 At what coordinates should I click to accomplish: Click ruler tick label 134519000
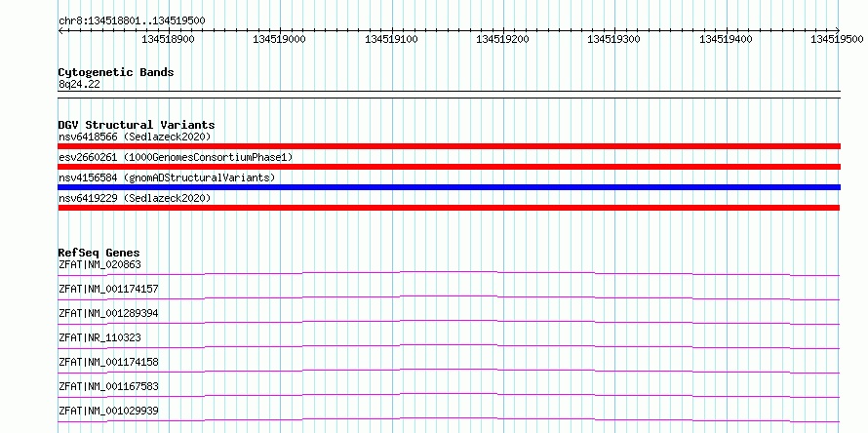click(280, 39)
